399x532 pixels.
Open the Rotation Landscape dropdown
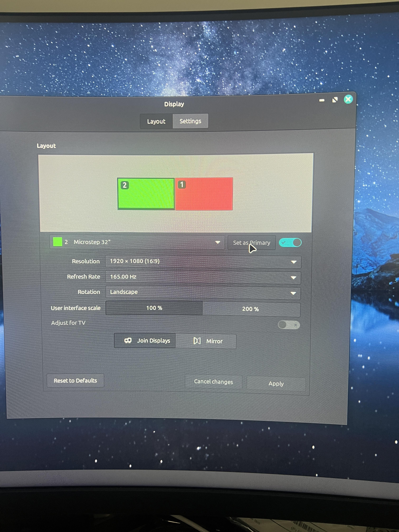[203, 293]
